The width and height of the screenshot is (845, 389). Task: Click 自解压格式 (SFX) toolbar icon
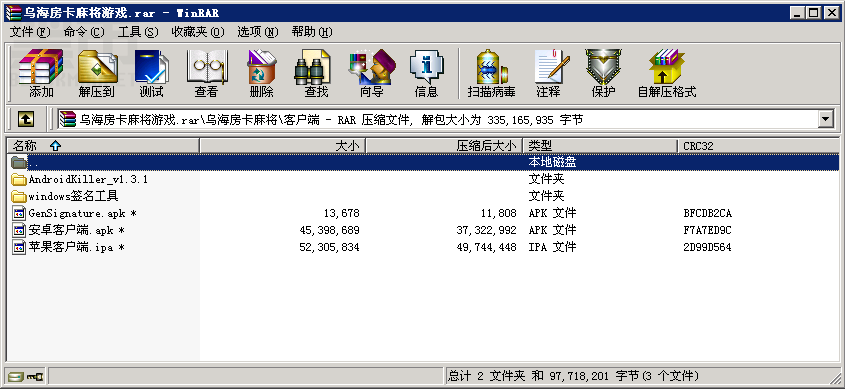(x=667, y=73)
